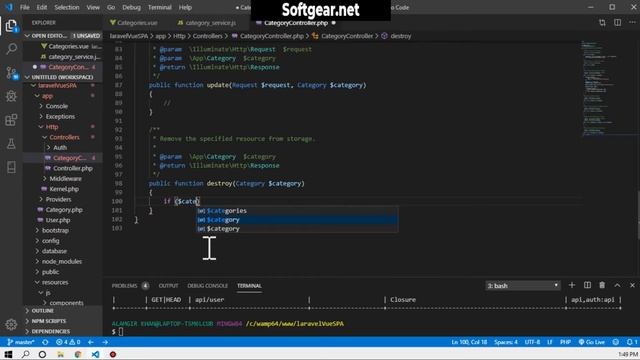Open the Explorer view in activity bar
Viewport: 640px width, 360px height.
11,26
